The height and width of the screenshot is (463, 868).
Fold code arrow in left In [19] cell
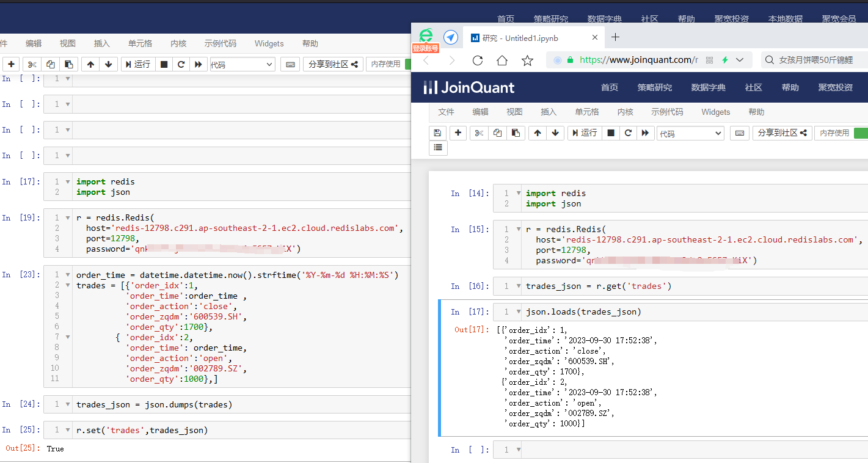[68, 217]
